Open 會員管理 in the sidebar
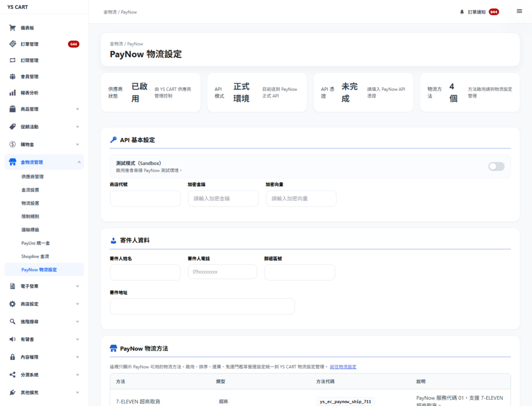 pyautogui.click(x=30, y=76)
